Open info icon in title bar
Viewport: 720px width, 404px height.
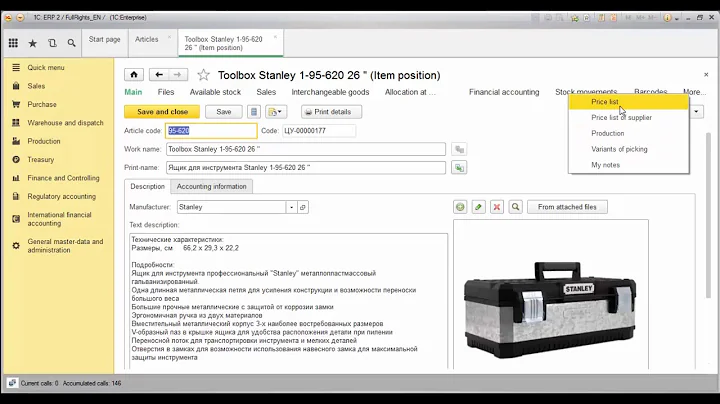point(667,17)
